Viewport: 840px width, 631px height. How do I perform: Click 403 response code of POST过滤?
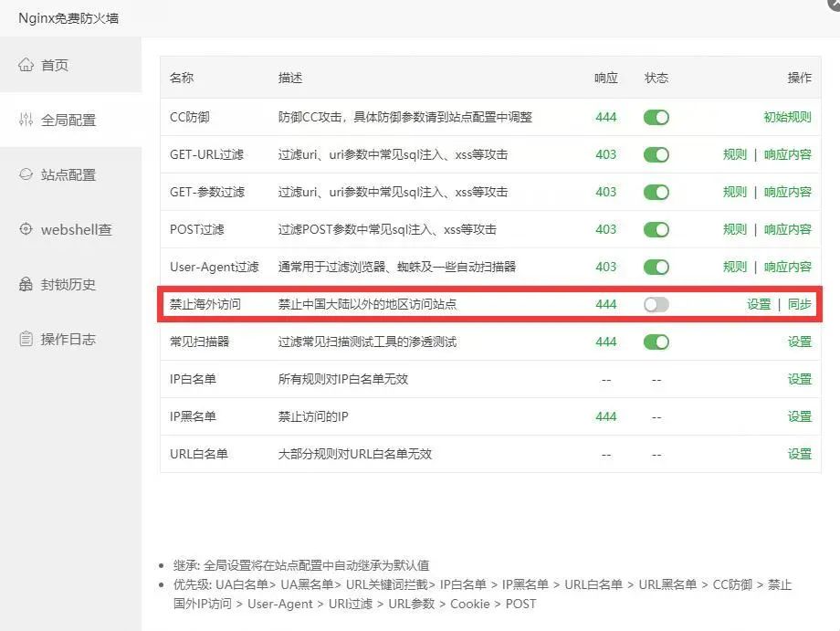[x=606, y=230]
